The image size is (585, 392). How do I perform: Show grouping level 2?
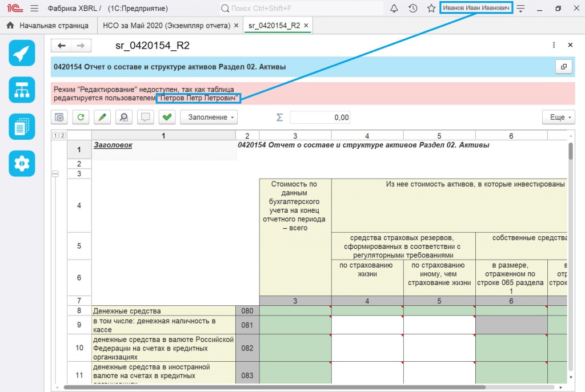click(62, 135)
